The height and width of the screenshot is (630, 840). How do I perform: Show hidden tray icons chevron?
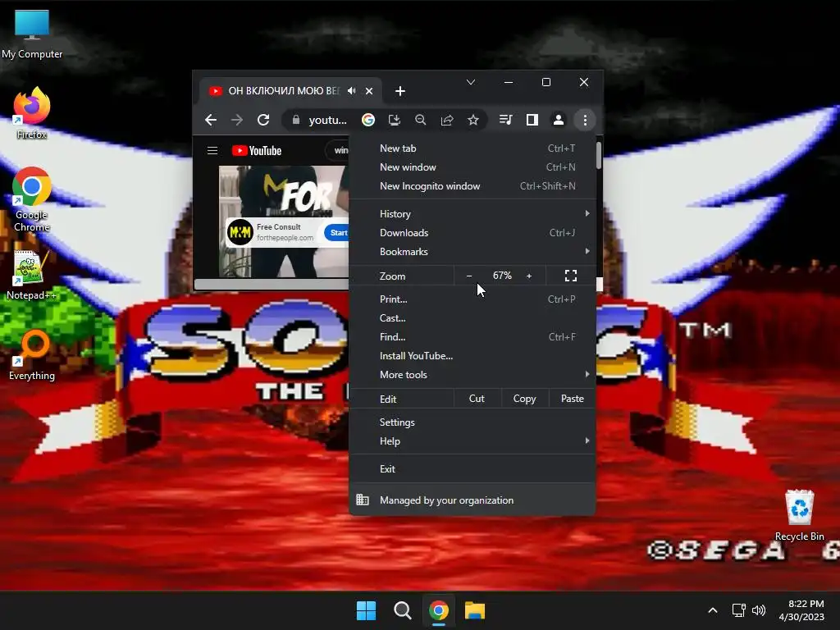[x=713, y=610]
